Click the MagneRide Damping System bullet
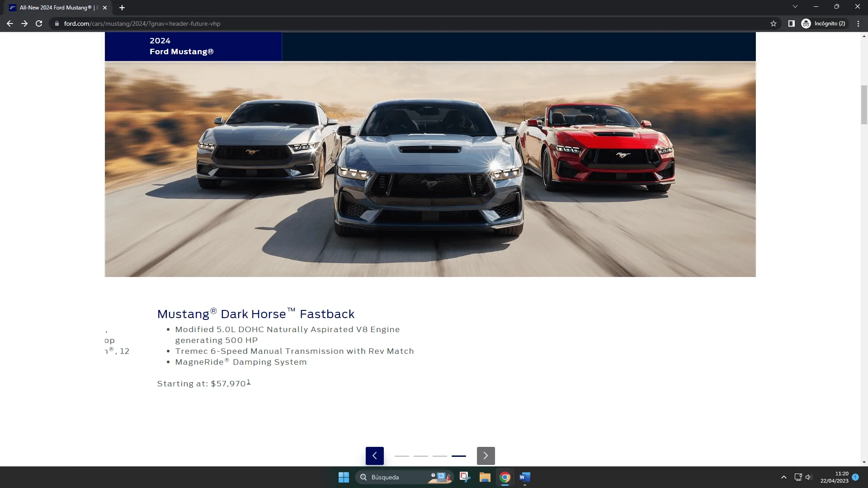Viewport: 868px width, 488px height. (241, 362)
